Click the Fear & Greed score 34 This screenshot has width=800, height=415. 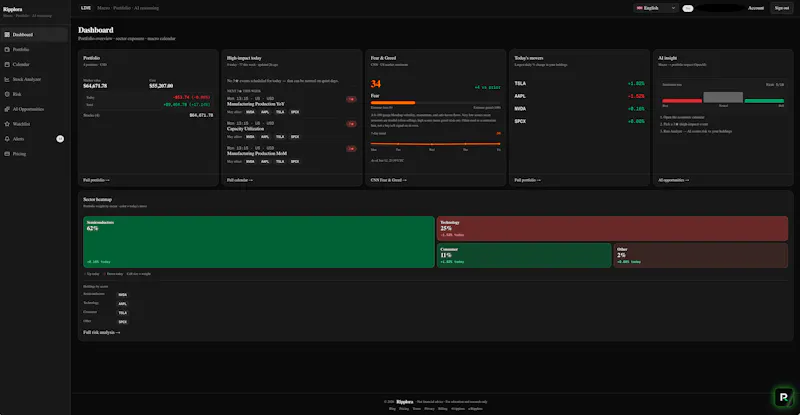[376, 84]
